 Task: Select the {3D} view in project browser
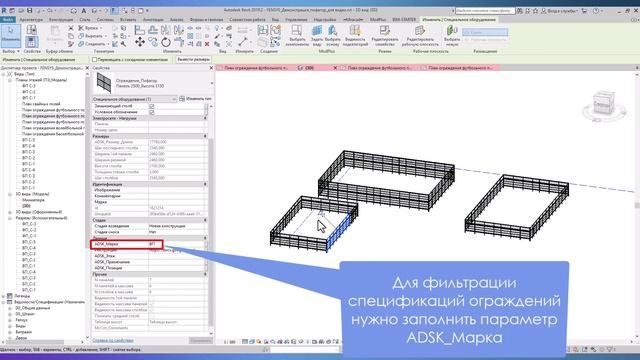pos(26,206)
